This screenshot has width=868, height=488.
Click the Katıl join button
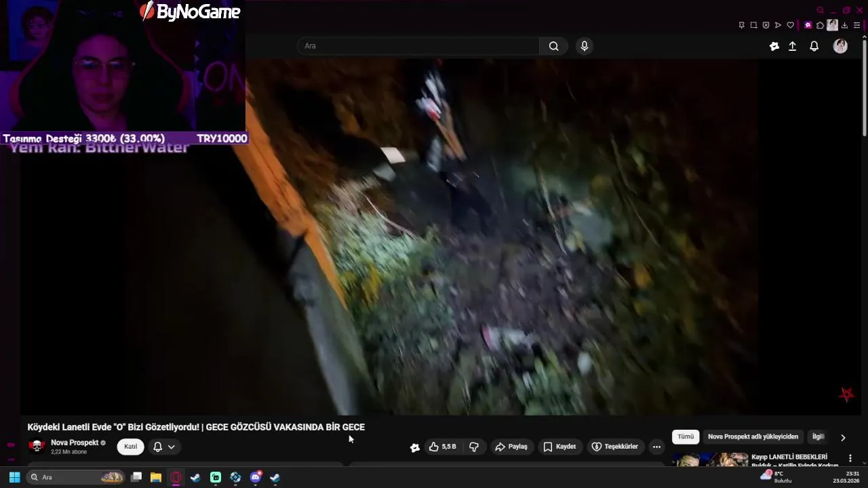(x=130, y=447)
